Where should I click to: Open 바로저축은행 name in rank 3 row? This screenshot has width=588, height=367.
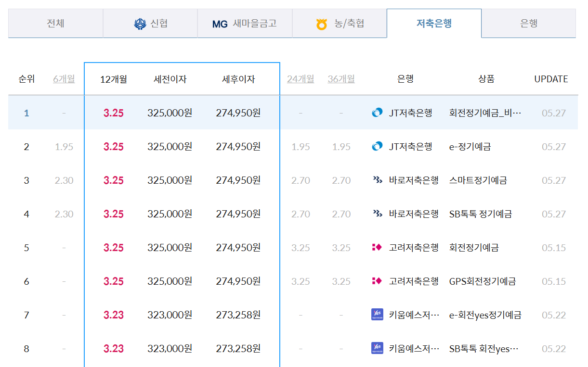pyautogui.click(x=414, y=180)
